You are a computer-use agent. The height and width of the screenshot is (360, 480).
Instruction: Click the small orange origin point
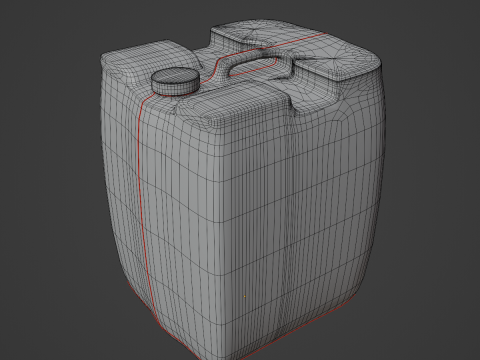click(245, 296)
